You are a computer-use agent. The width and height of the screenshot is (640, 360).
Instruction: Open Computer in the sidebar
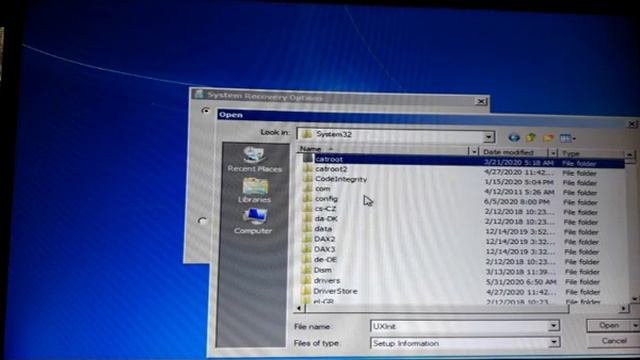tap(253, 221)
